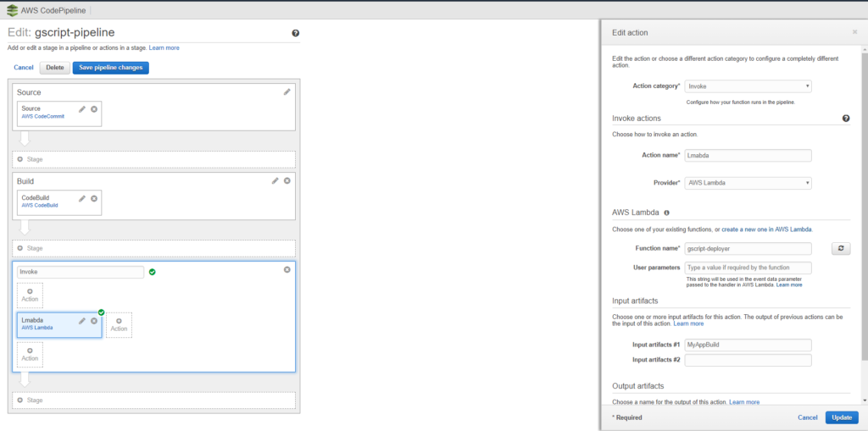Expand the Provider dropdown showing AWS Lambda

coord(748,183)
